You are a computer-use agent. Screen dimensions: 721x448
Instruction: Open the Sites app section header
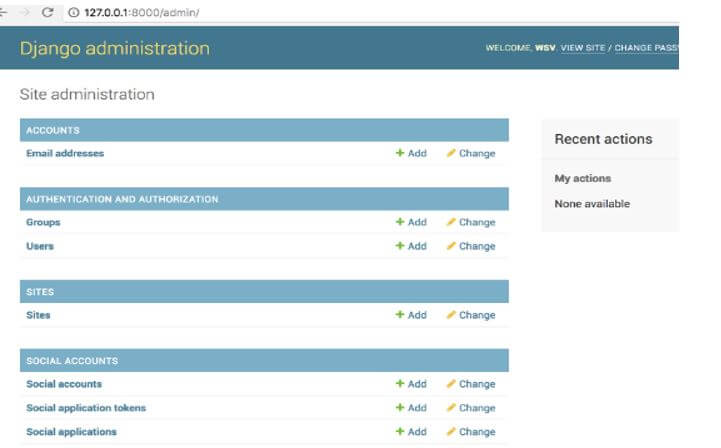click(40, 292)
